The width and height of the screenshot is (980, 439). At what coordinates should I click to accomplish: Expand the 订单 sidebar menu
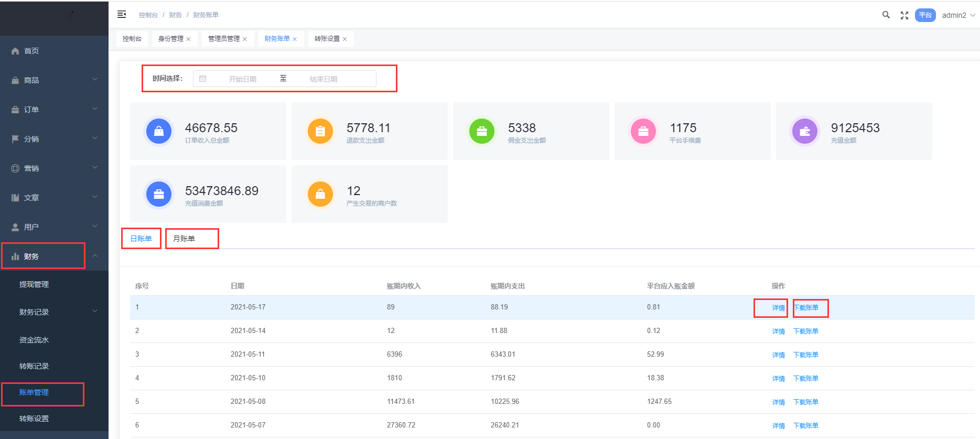click(x=54, y=110)
